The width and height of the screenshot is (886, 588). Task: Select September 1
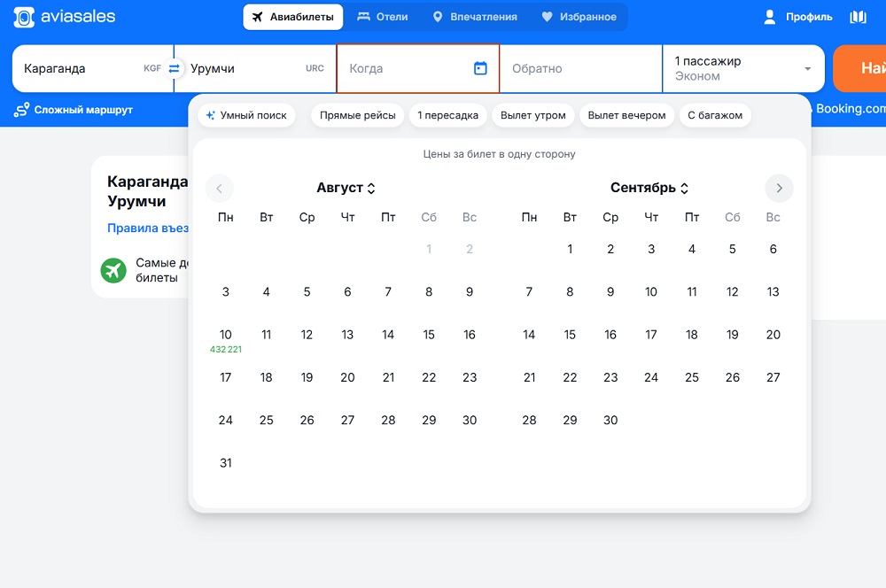pos(570,249)
